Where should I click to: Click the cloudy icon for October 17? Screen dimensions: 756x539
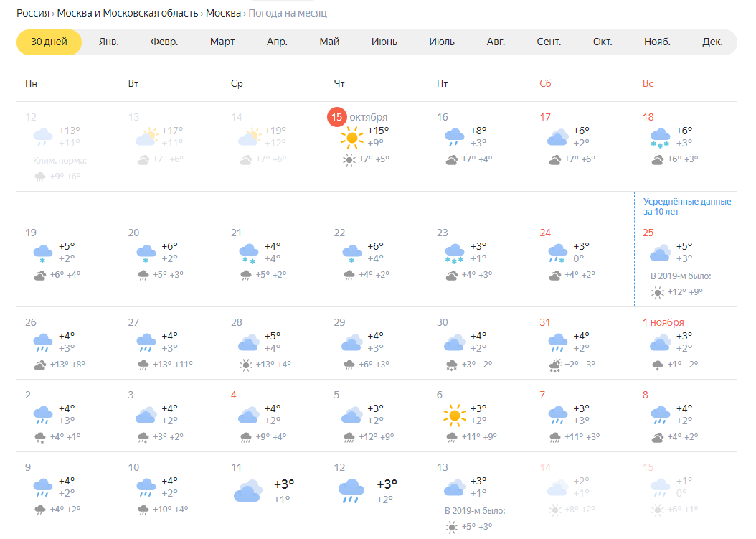click(x=557, y=136)
